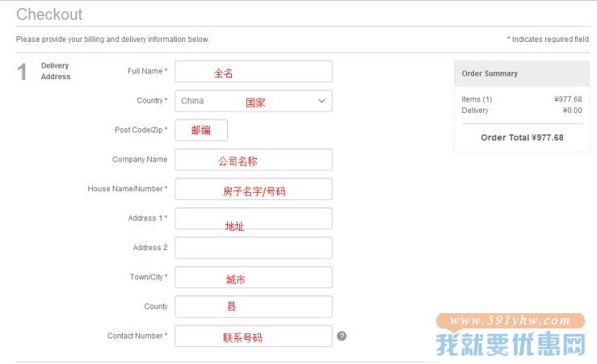Click the Full Name field label
This screenshot has height=364, width=597.
point(147,71)
